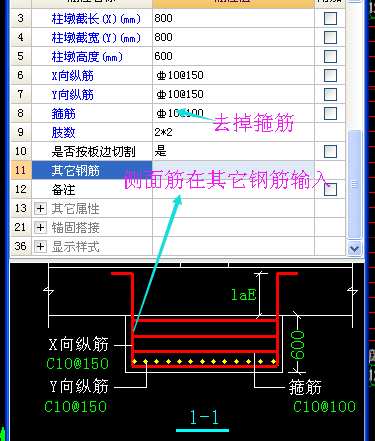375x441 pixels.
Task: Tick the checkbox for 是否按板边切割 row
Action: point(330,151)
